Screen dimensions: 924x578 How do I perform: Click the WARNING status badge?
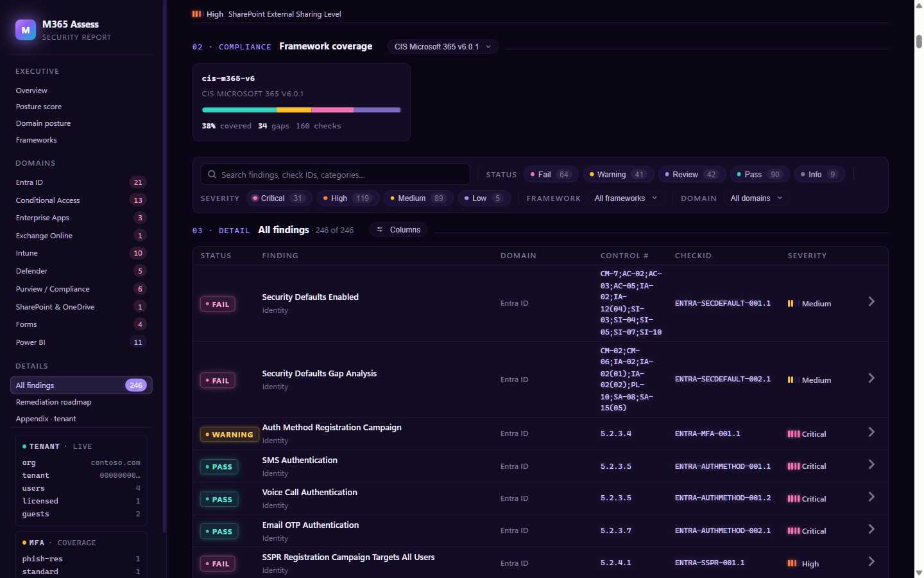coord(229,435)
